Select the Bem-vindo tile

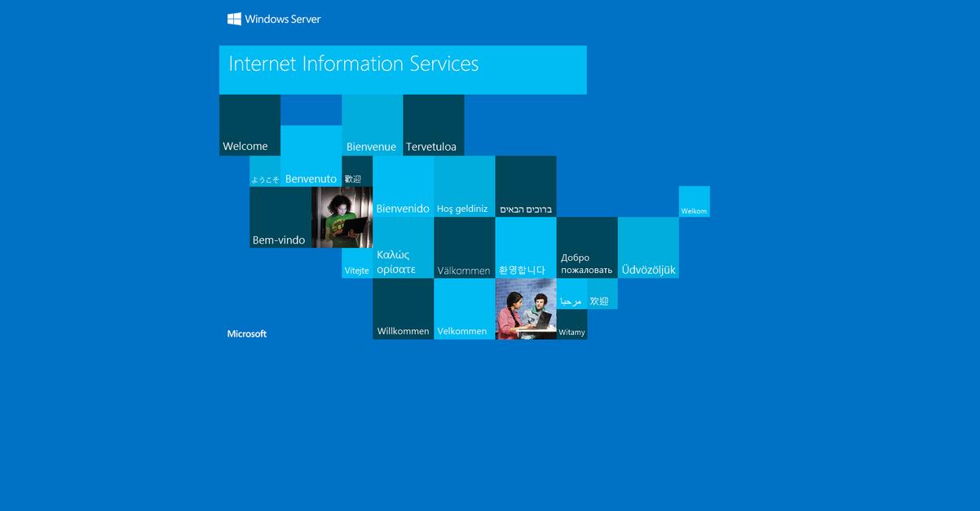click(x=280, y=217)
